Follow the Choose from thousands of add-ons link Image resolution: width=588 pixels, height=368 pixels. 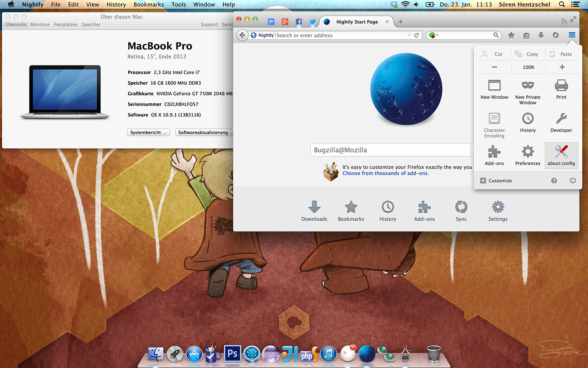coord(385,173)
